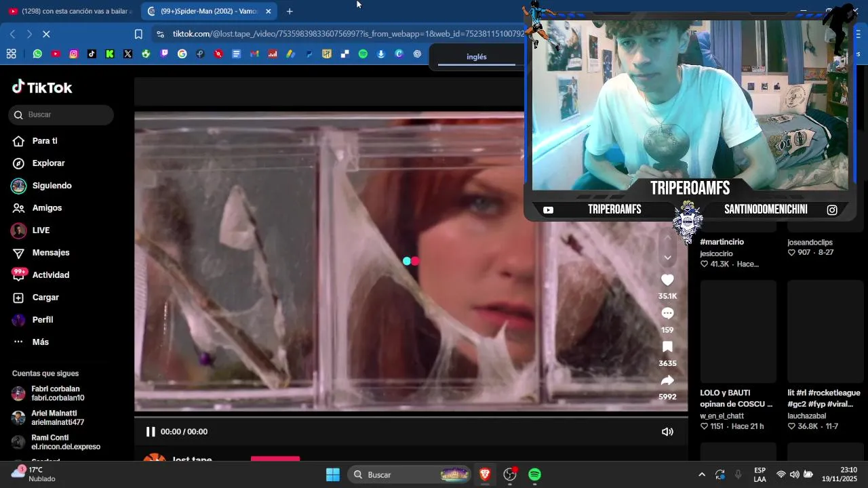Screen dimensions: 868x488
Task: Open the YouTube bookmark icon
Action: 56,54
